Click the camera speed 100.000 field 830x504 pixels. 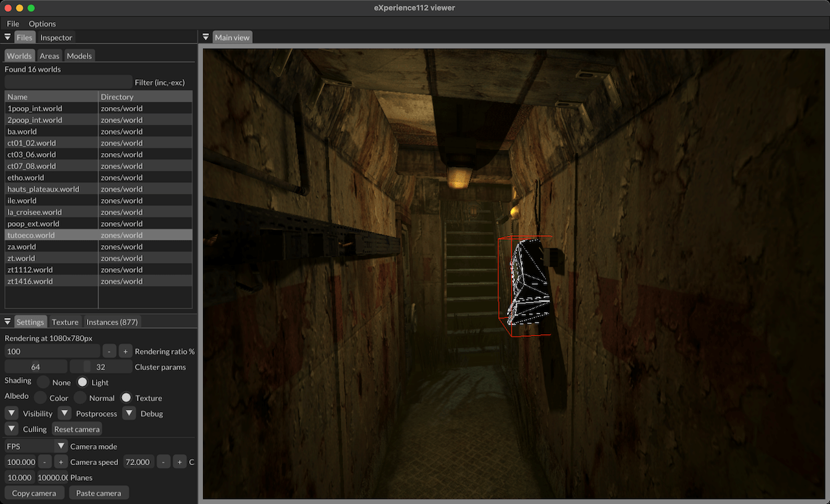pos(21,462)
